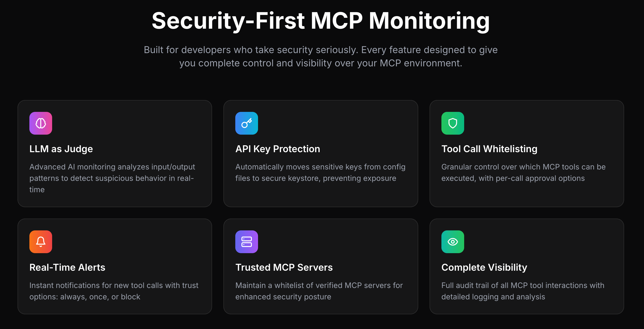Click the 'Full audit trail' description text
This screenshot has height=329, width=644.
522,291
